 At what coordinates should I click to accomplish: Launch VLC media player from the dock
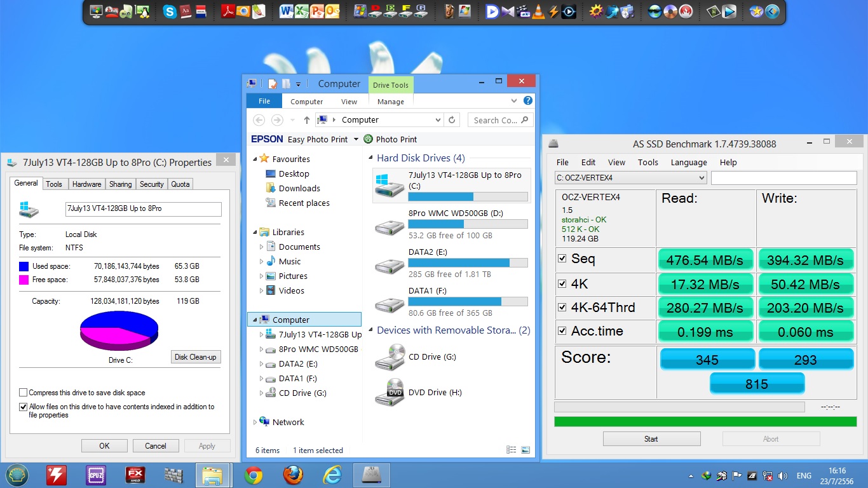click(539, 11)
